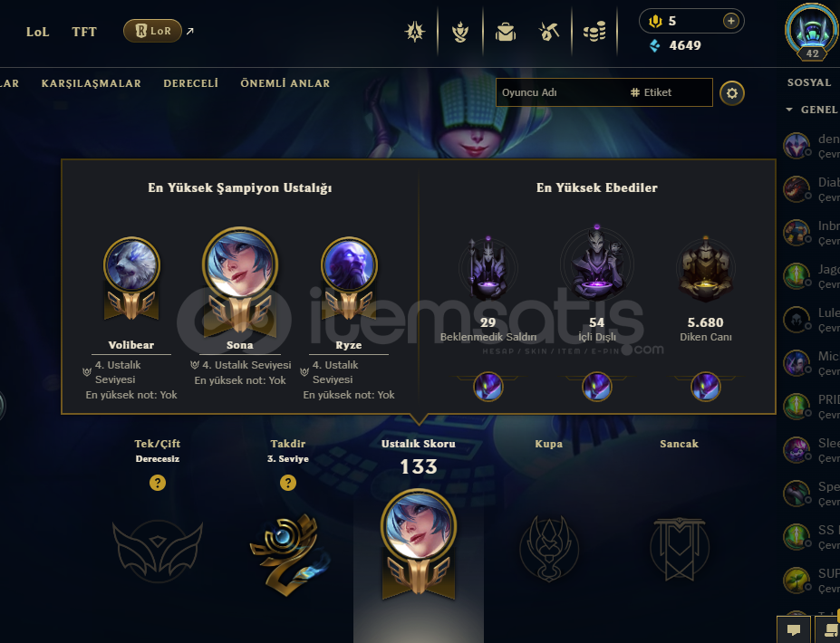The height and width of the screenshot is (643, 840).
Task: Open the DERECELİ tab
Action: [x=190, y=83]
